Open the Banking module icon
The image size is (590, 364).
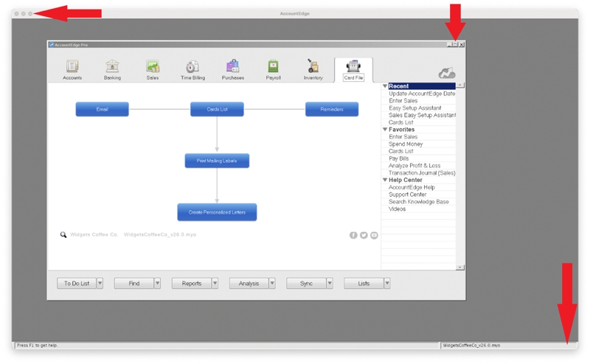[x=112, y=66]
